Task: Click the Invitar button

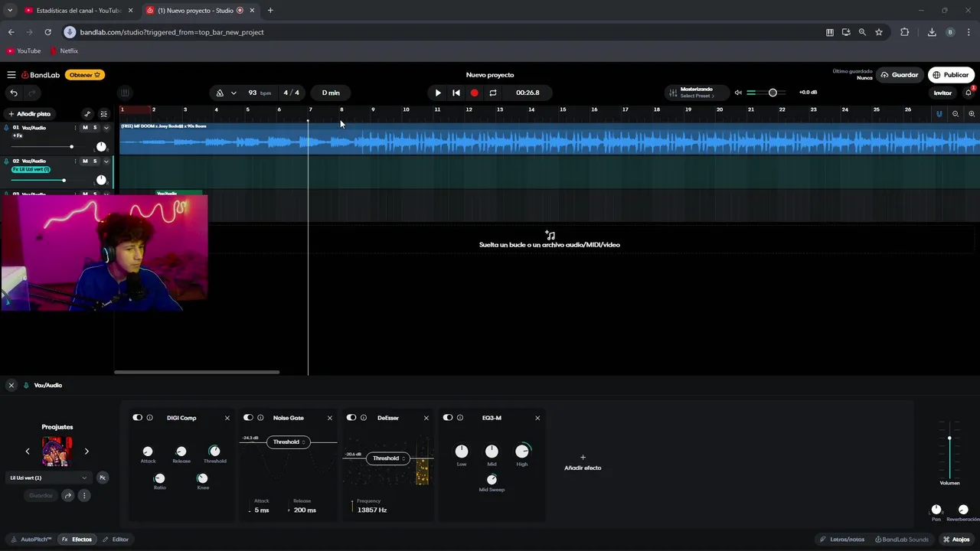Action: tap(942, 93)
